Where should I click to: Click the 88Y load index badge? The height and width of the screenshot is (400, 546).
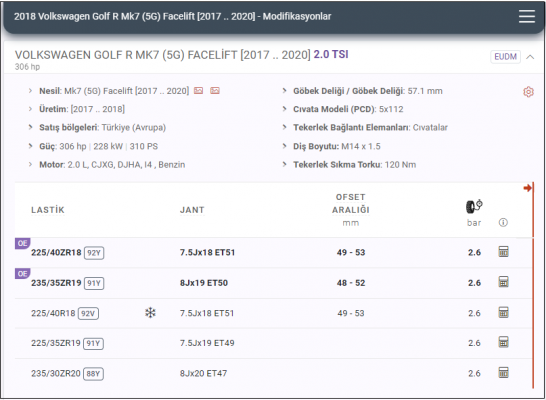93,374
